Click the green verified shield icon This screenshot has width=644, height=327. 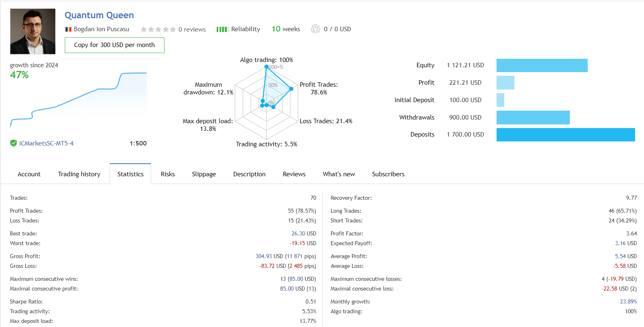13,143
